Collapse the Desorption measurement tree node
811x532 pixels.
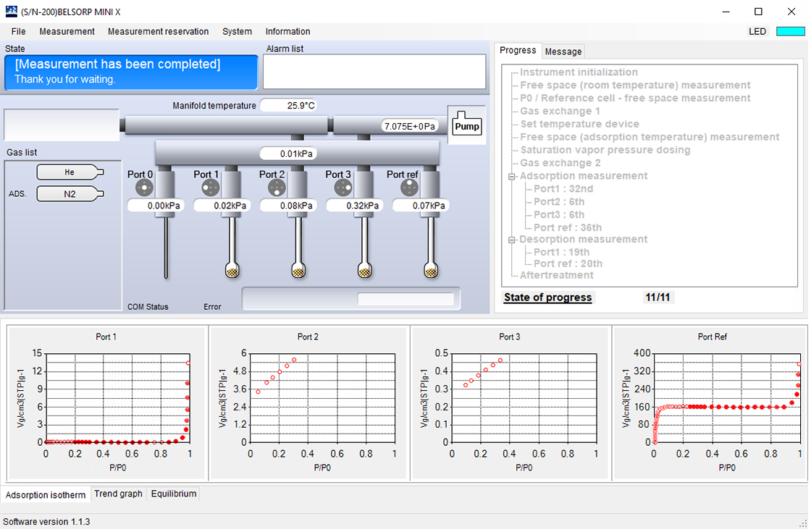click(511, 240)
